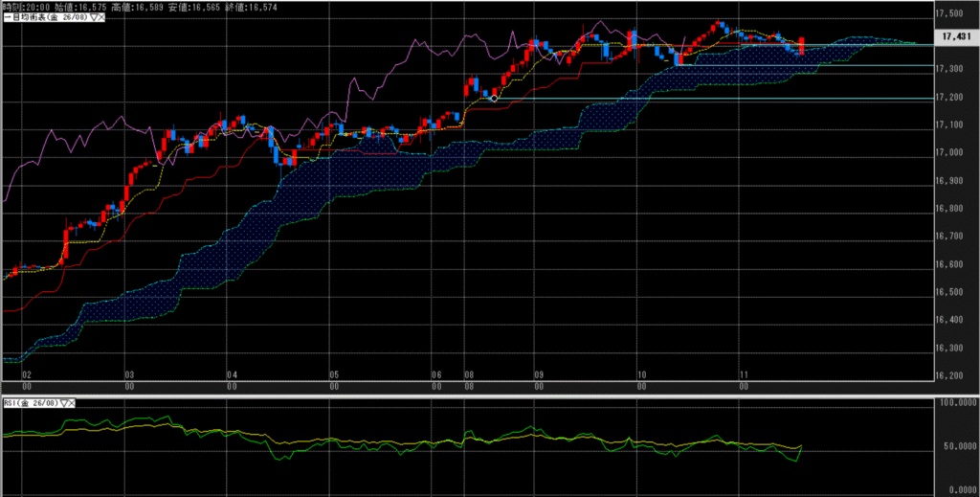
Task: Click the 11 date label on time axis
Action: tap(743, 375)
